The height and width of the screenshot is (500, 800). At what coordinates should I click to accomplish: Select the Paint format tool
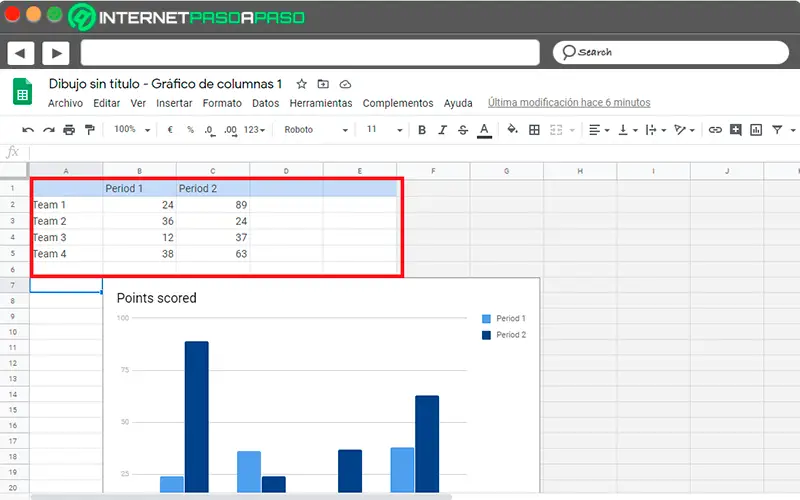tap(90, 130)
